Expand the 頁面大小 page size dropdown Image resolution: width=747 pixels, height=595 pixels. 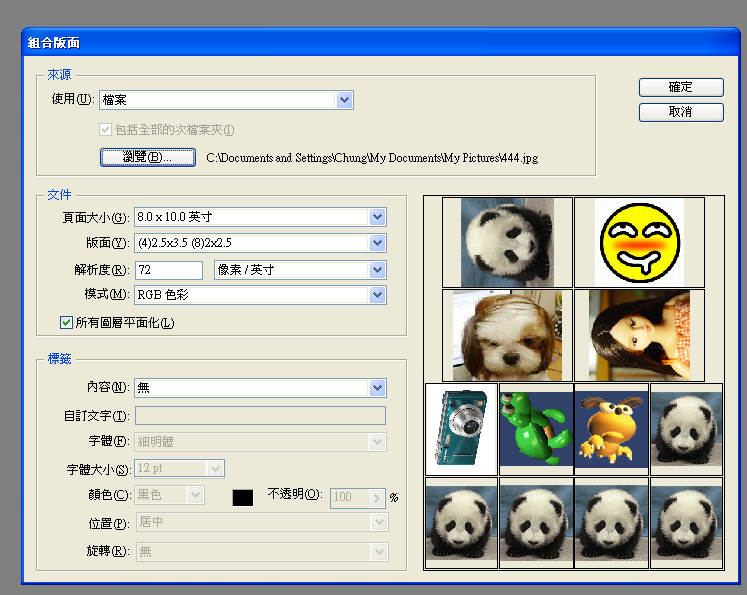tap(377, 217)
